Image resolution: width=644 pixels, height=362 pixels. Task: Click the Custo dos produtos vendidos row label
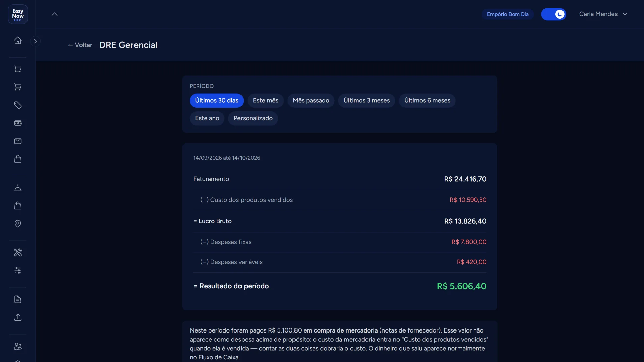point(247,200)
